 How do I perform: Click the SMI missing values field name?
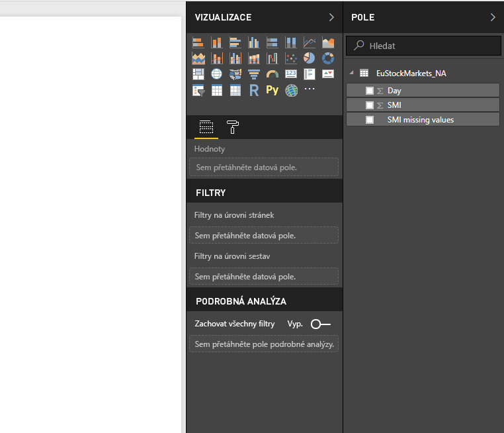click(x=421, y=120)
